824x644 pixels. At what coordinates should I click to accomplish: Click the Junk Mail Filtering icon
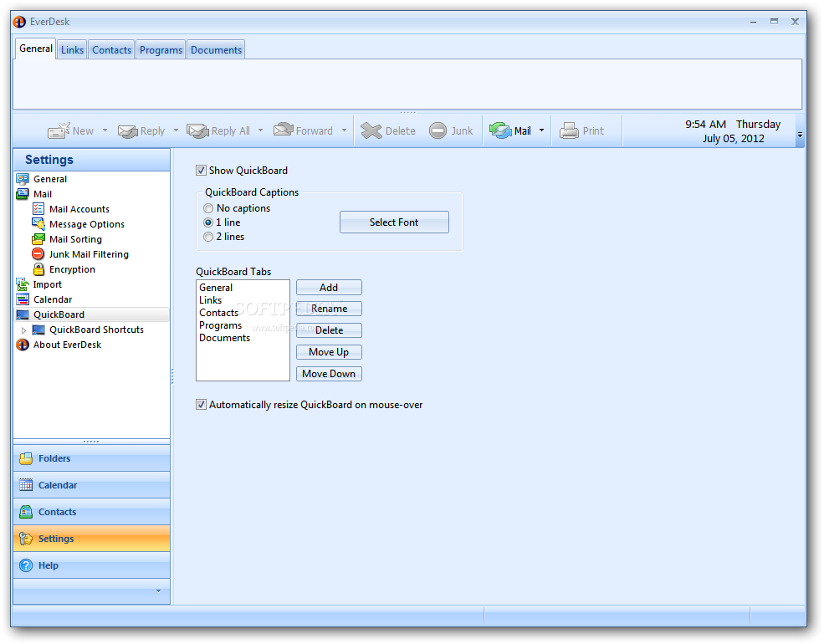[x=38, y=253]
